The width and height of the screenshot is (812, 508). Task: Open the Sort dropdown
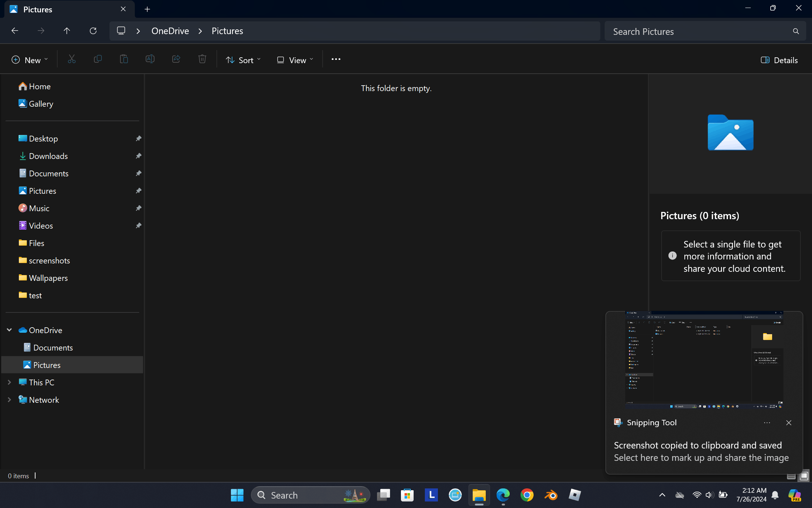[243, 60]
